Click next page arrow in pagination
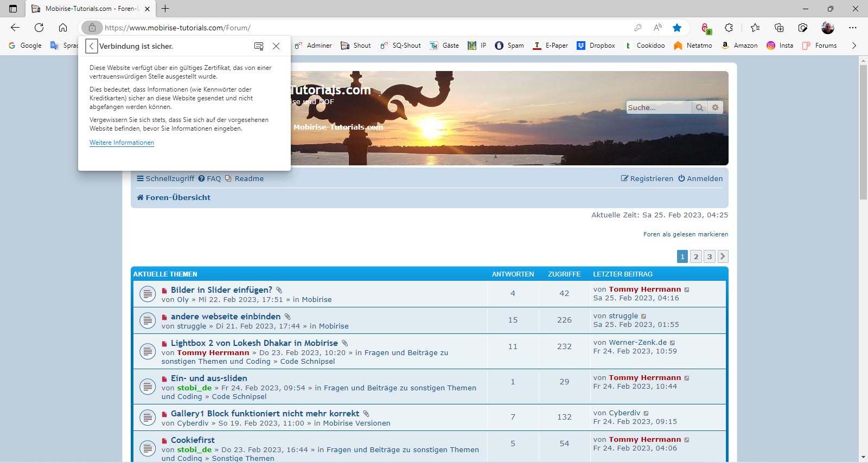The width and height of the screenshot is (868, 463). (723, 256)
